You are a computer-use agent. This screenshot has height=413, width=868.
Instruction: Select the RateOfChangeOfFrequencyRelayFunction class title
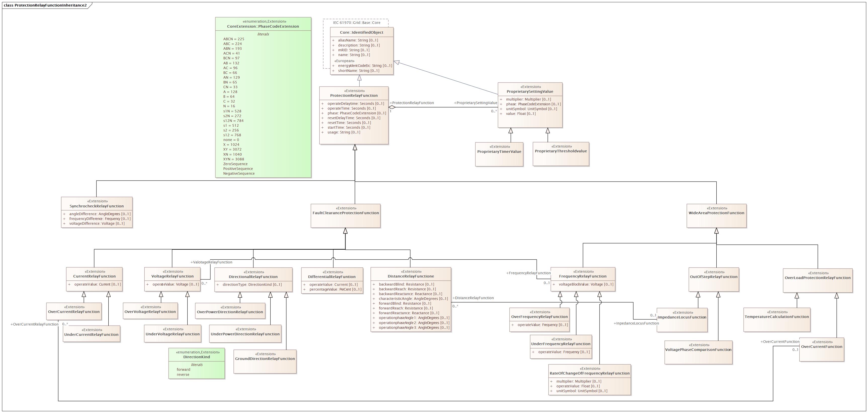(x=590, y=373)
